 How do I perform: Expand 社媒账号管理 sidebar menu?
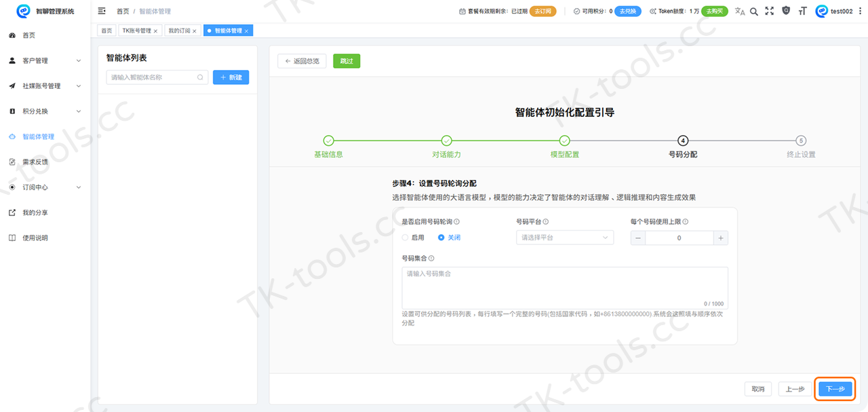pos(45,86)
